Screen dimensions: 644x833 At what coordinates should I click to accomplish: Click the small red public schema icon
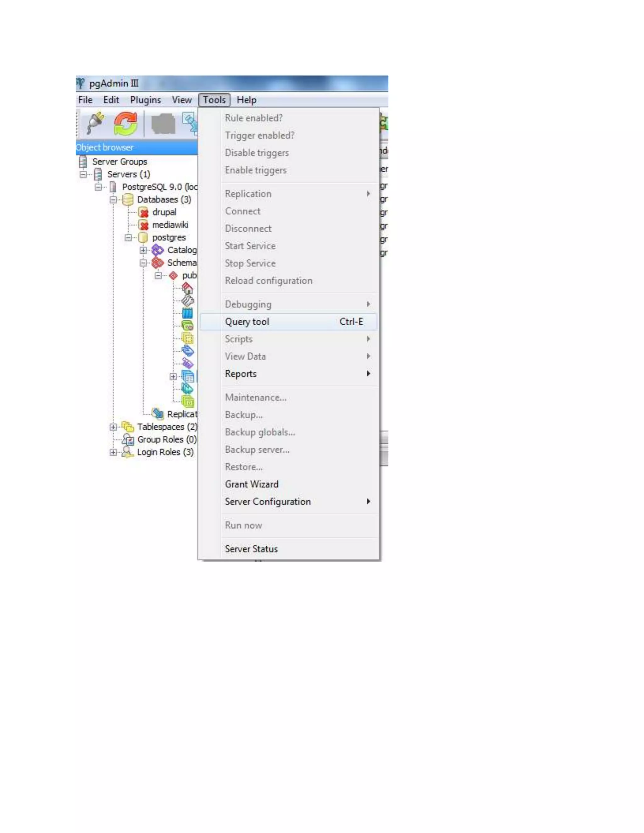173,275
